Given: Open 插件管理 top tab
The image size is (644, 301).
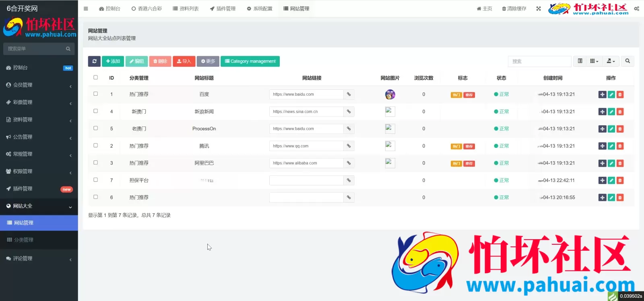Looking at the screenshot, I should [x=223, y=8].
